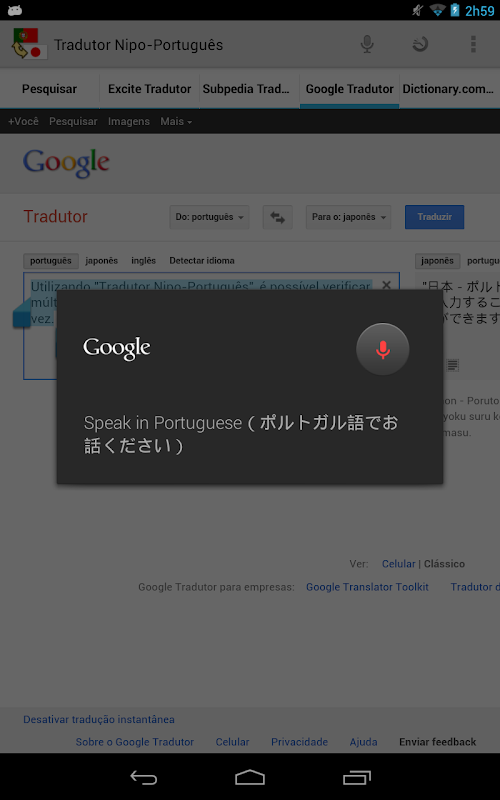Tap the battery icon in the status bar
This screenshot has width=500, height=800.
(x=455, y=10)
